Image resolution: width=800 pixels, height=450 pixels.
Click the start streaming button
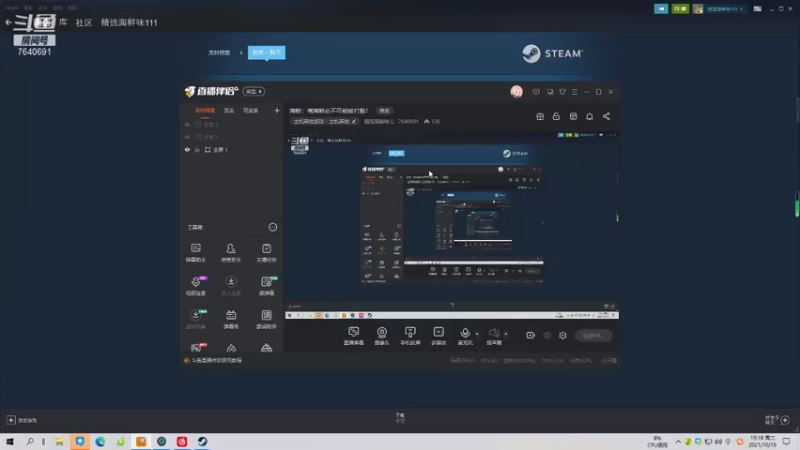coord(593,335)
